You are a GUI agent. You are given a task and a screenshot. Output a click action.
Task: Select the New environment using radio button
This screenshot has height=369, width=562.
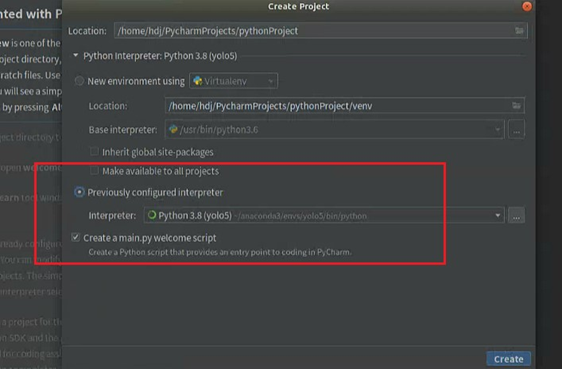pyautogui.click(x=79, y=81)
